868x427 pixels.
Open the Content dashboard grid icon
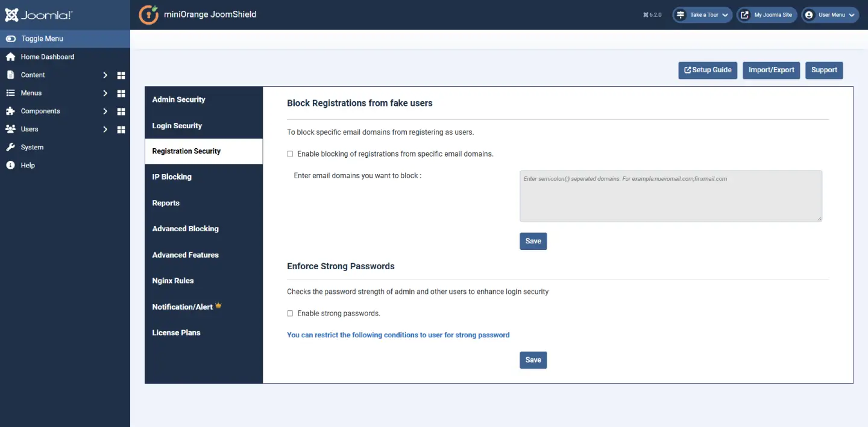121,75
